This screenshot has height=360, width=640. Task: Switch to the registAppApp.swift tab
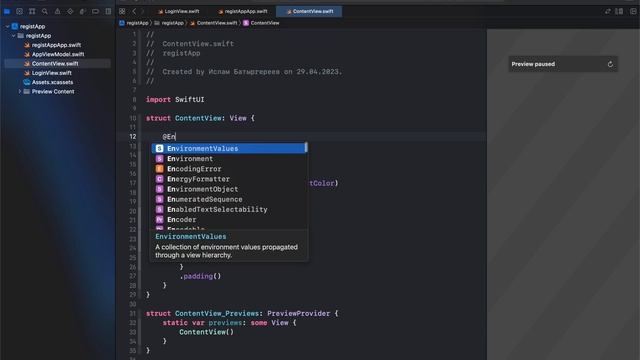[242, 11]
